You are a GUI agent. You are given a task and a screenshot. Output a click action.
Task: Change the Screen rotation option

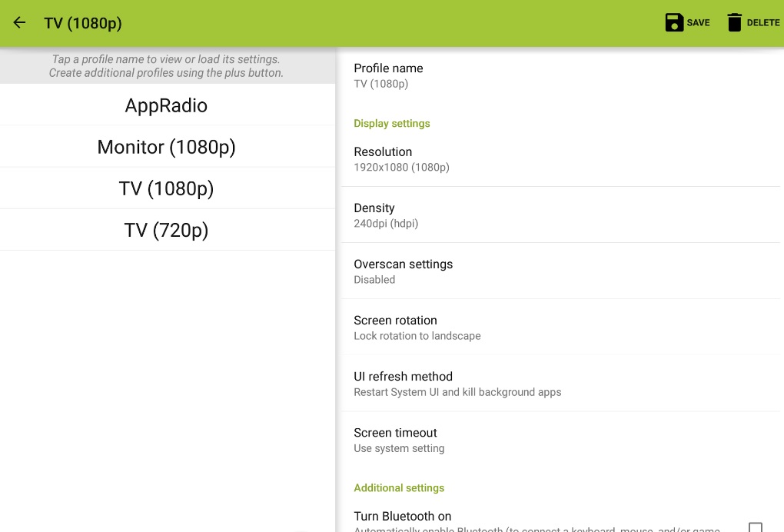560,328
